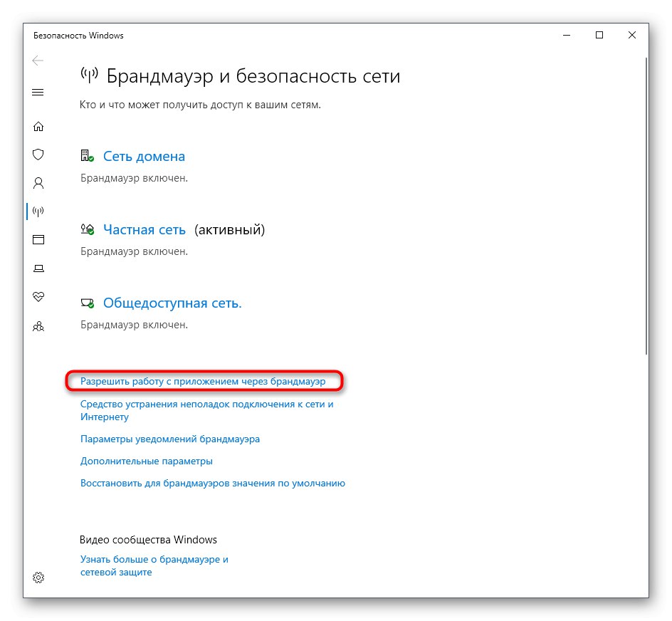
Task: Click the domain network building icon
Action: coord(87,155)
